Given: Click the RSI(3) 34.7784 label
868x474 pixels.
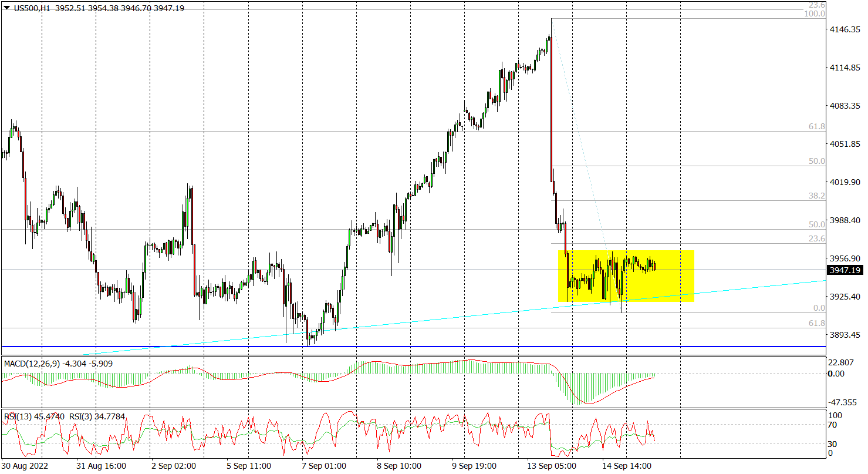Looking at the screenshot, I should 97,416.
